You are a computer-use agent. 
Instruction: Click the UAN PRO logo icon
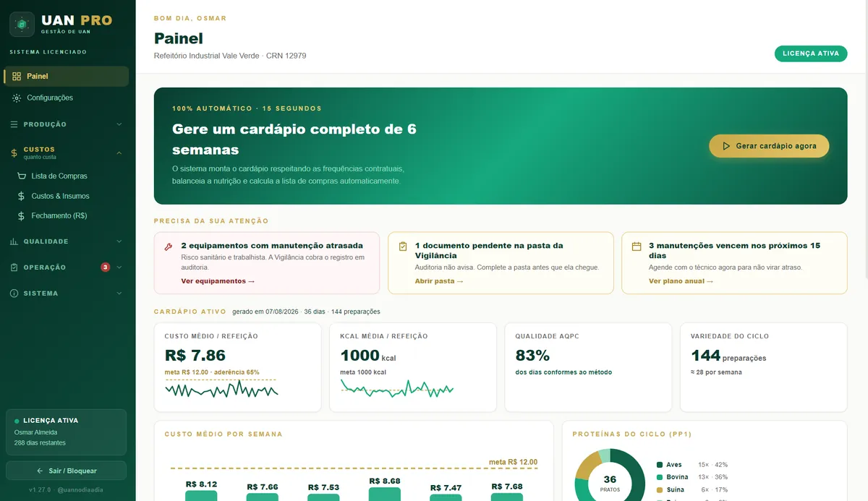pyautogui.click(x=22, y=24)
